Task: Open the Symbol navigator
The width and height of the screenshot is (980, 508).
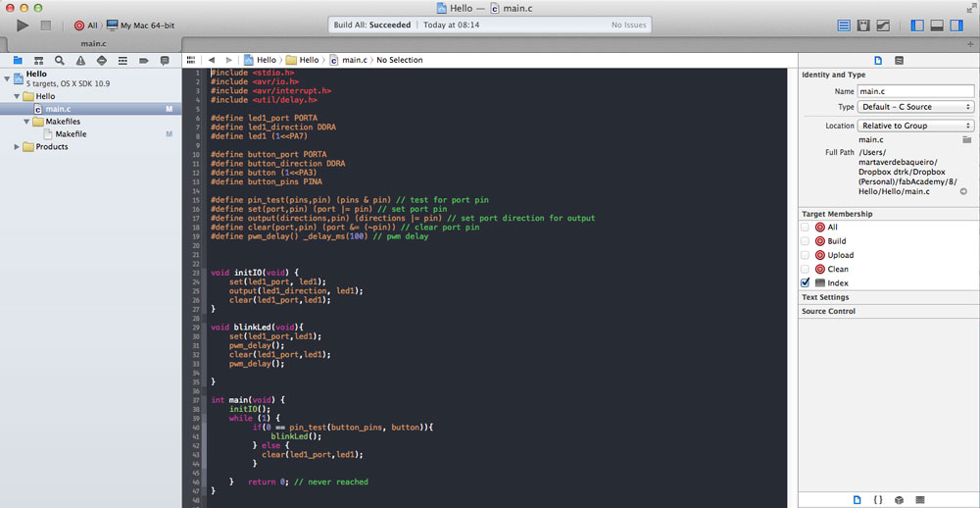Action: click(x=39, y=61)
